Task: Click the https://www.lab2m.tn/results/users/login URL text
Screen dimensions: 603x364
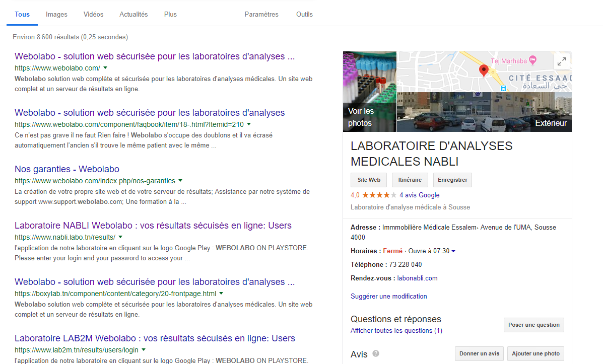Action: click(77, 350)
